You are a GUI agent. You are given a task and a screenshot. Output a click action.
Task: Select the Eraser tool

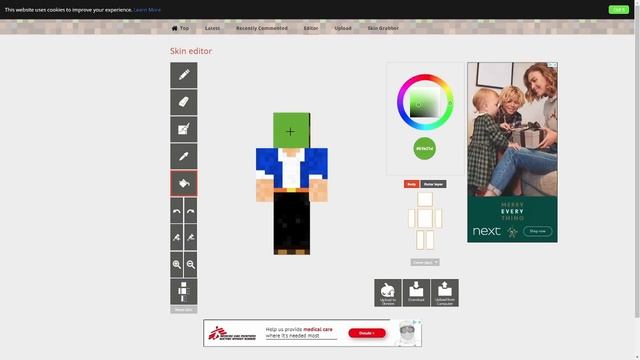(x=184, y=102)
